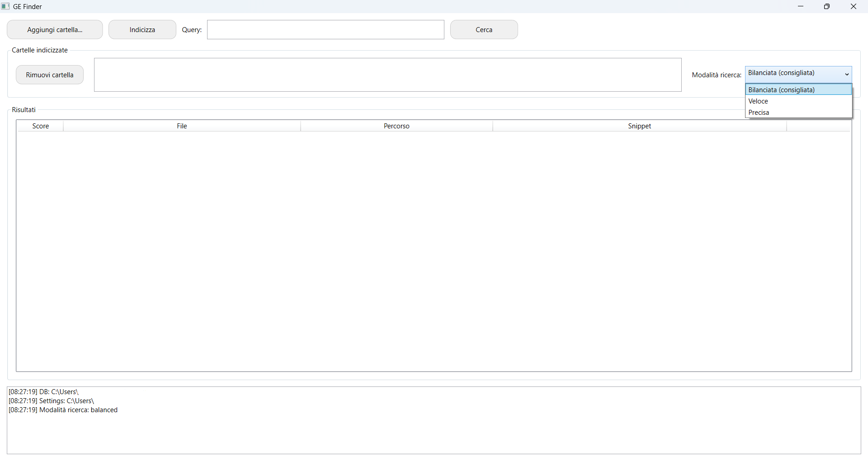Click the Snippet column header
The height and width of the screenshot is (461, 868).
click(x=639, y=126)
